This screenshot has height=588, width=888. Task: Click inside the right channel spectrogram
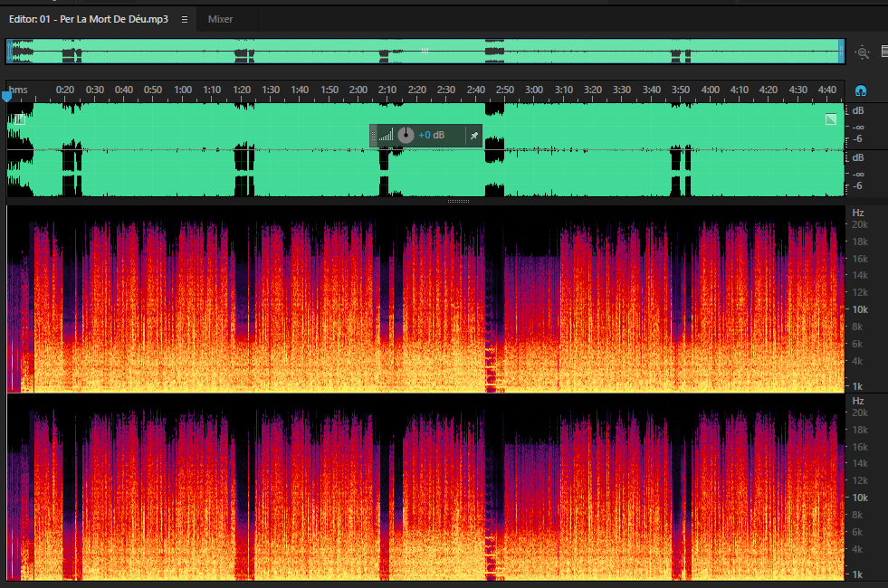[x=425, y=488]
